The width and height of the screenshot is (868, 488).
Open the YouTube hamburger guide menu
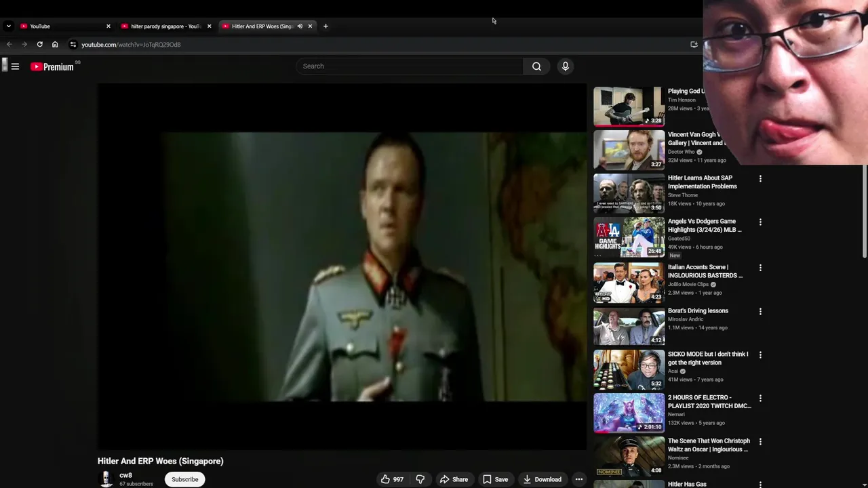(15, 66)
